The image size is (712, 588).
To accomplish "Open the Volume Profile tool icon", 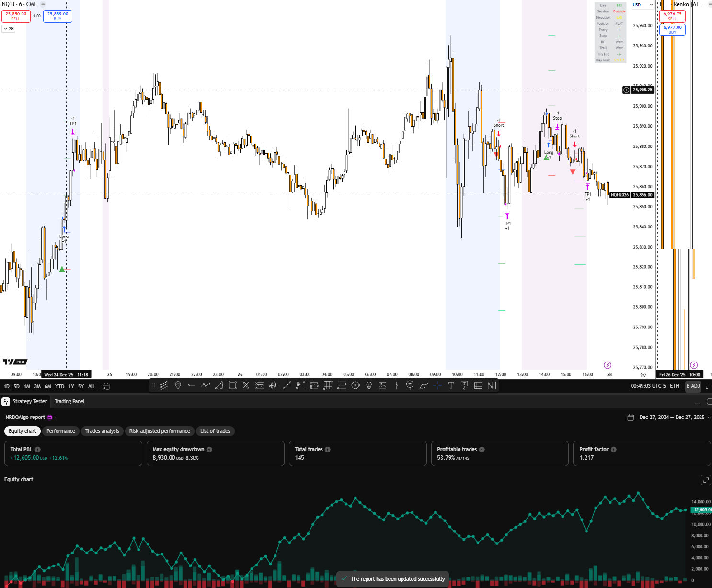I will click(x=492, y=385).
